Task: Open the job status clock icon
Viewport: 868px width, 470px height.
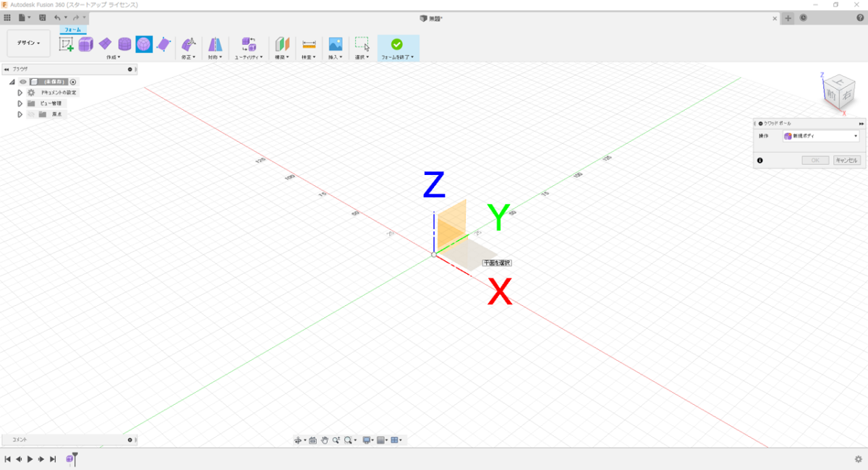Action: tap(804, 18)
